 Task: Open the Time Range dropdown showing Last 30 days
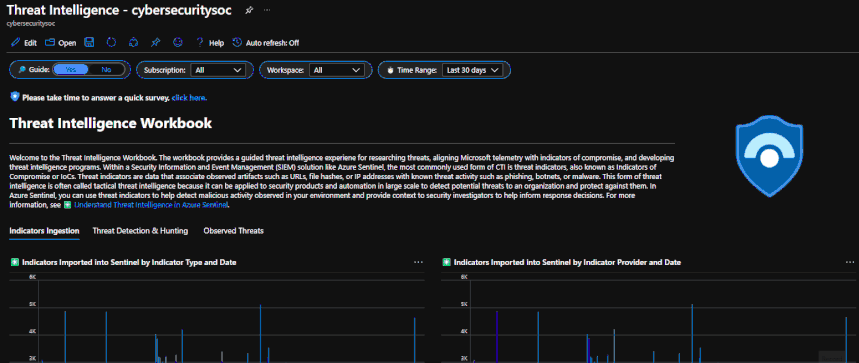(x=472, y=70)
